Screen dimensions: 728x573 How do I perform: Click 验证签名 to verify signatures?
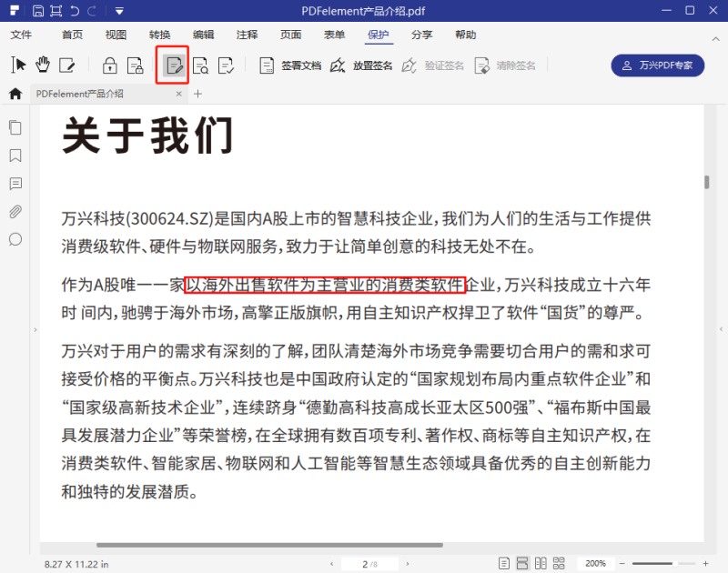438,65
